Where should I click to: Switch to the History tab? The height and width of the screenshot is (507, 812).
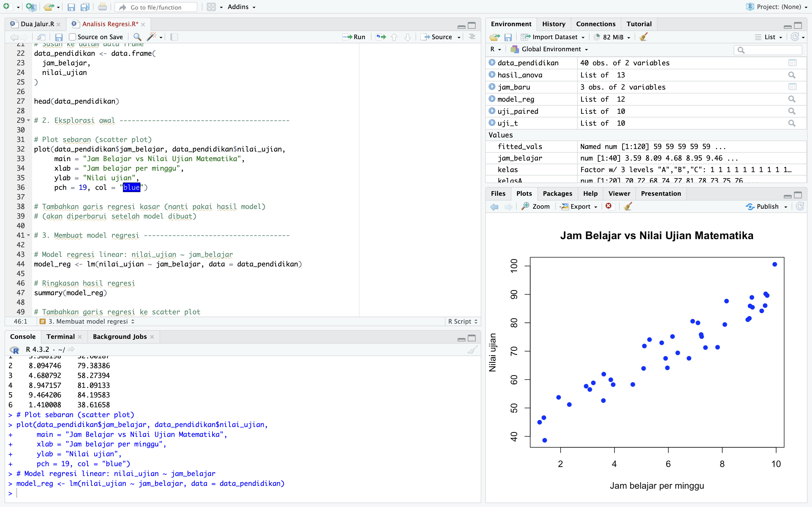(553, 24)
